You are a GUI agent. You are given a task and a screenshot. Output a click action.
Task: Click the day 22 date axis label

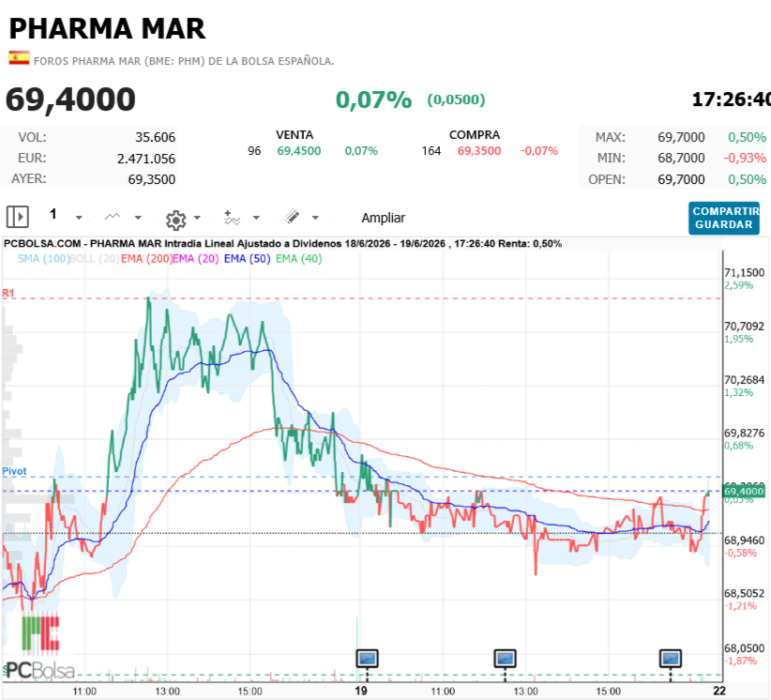tap(719, 691)
